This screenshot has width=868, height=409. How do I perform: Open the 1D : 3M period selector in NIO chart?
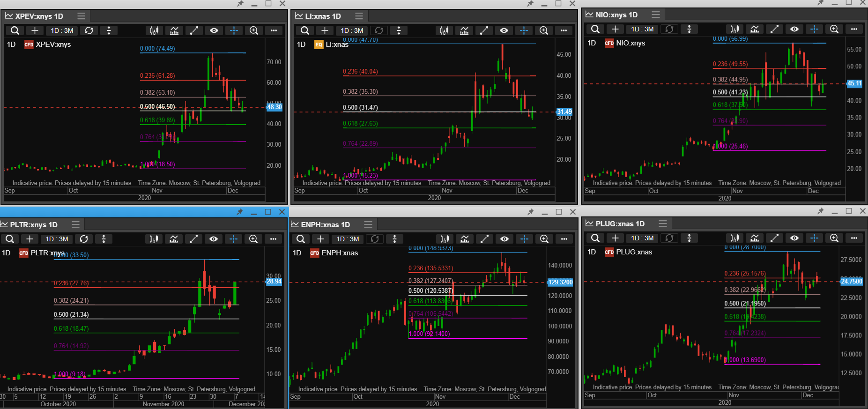coord(642,29)
